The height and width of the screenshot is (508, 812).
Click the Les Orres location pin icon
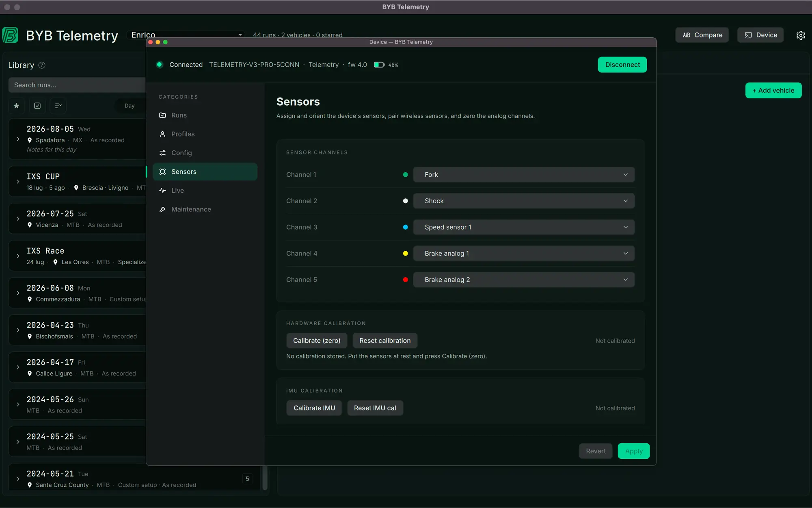[55, 262]
